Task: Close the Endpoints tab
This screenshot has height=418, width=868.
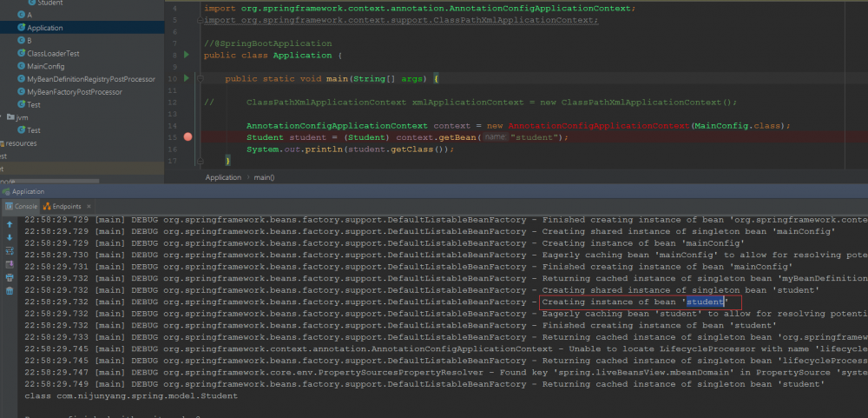Action: [x=88, y=206]
